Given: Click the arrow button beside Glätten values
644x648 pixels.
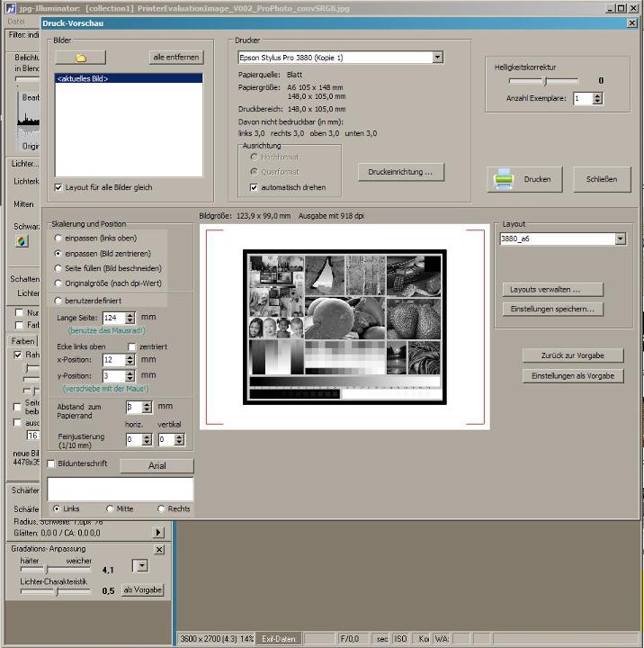Looking at the screenshot, I should [x=159, y=533].
